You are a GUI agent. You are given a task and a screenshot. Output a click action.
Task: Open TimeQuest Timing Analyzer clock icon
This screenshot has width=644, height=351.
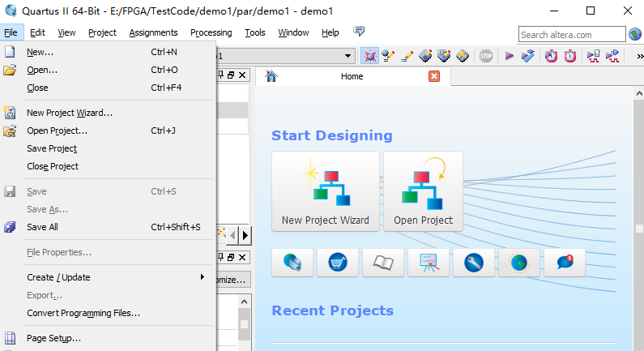[551, 56]
